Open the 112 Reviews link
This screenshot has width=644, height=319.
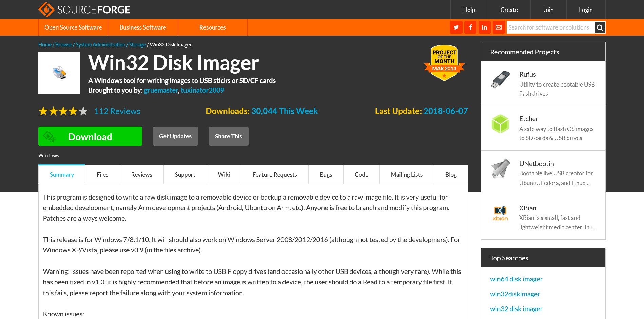(117, 111)
